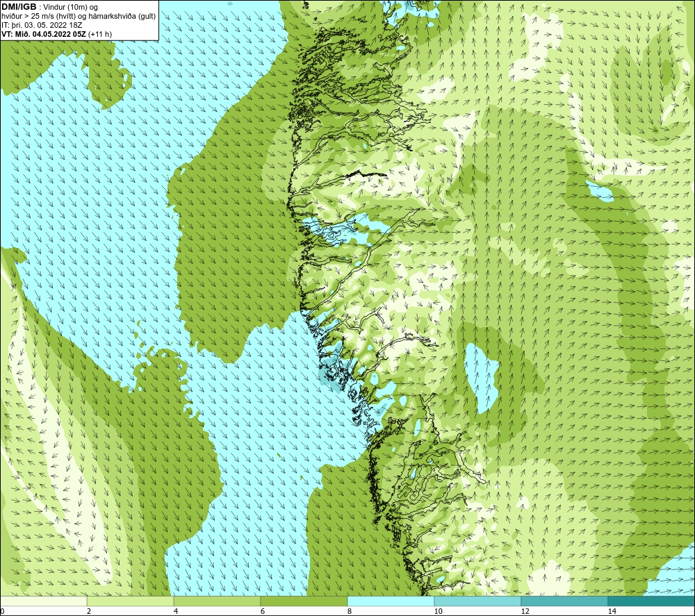The image size is (695, 616).
Task: Select the olive green 6–8 m/s colorbar segment
Action: pos(304,601)
